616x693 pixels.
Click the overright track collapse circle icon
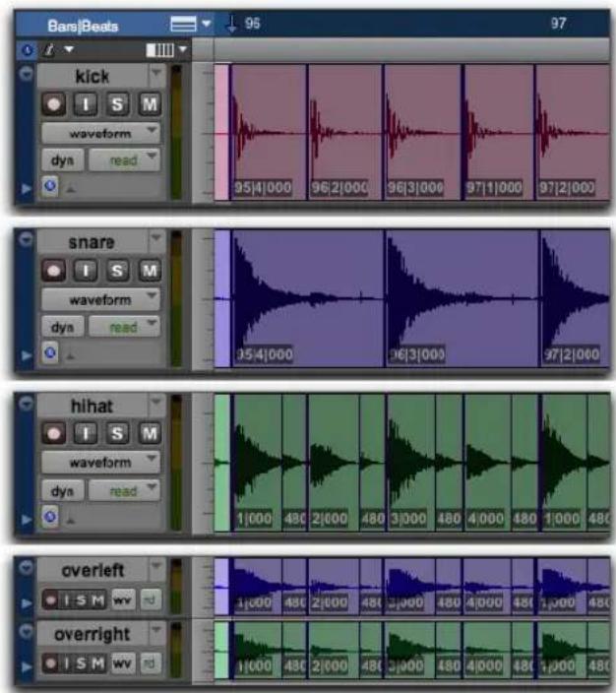[x=27, y=632]
